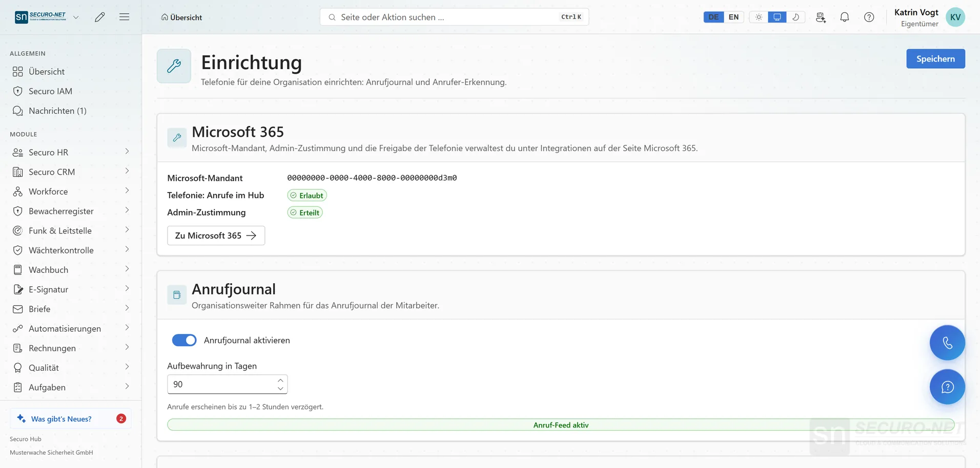Switch language to EN
This screenshot has width=980, height=468.
click(x=733, y=17)
